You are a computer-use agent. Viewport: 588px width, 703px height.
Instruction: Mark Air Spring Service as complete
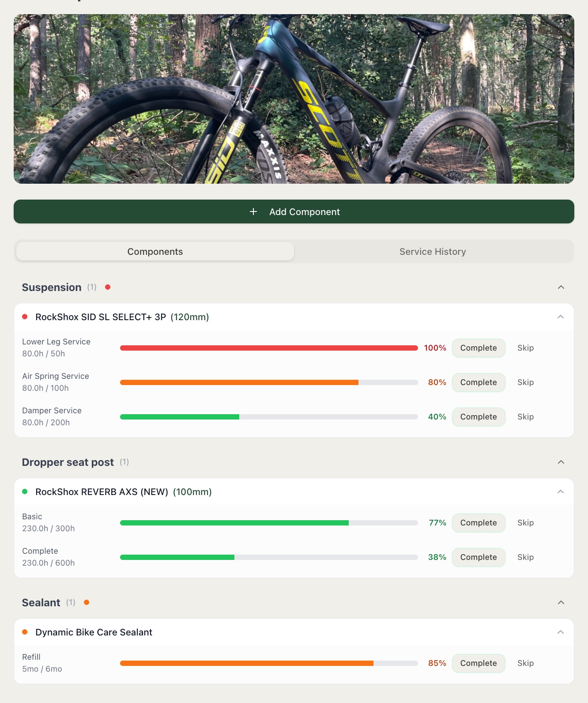(479, 382)
